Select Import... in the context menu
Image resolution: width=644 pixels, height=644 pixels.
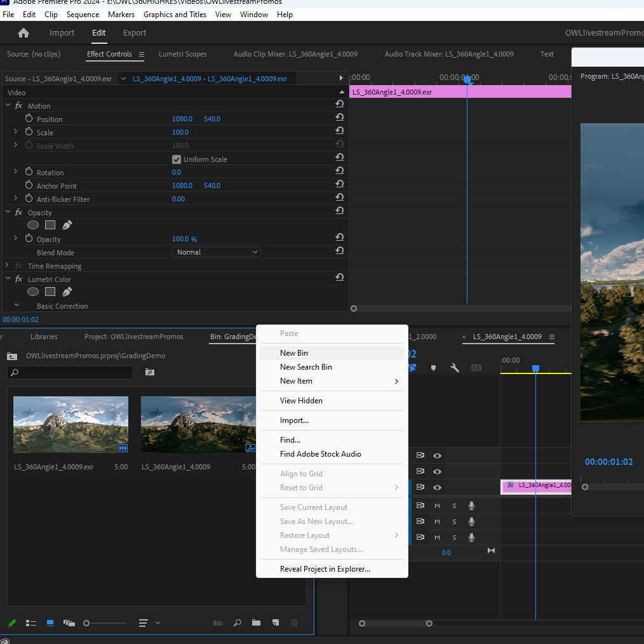click(x=332, y=420)
